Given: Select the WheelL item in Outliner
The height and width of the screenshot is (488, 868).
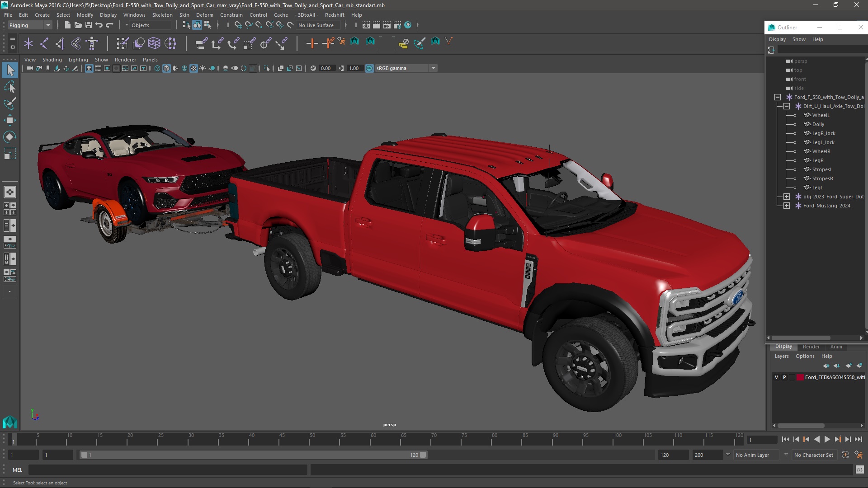Looking at the screenshot, I should tap(821, 115).
